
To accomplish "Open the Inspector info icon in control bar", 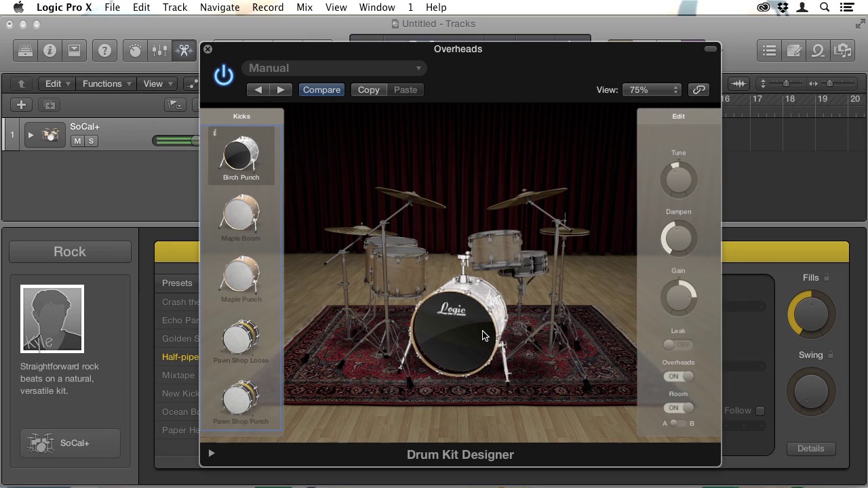I will click(x=50, y=50).
